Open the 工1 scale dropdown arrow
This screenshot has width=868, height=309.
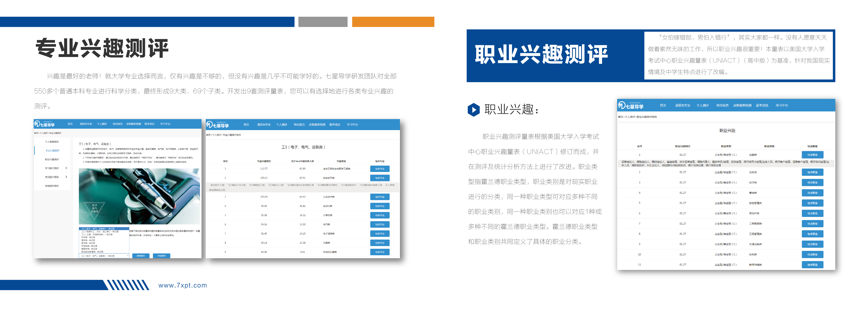coord(128,256)
